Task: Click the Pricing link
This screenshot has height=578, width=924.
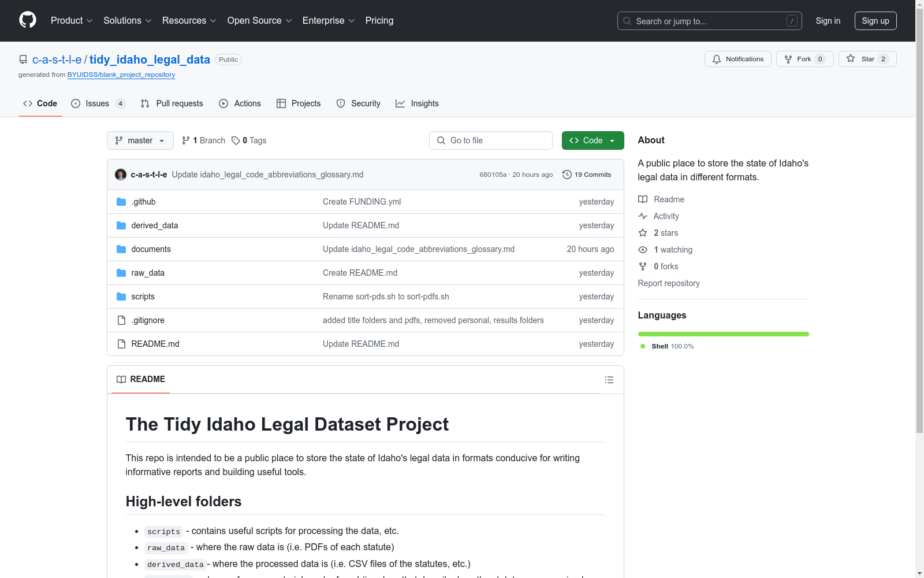Action: 379,20
